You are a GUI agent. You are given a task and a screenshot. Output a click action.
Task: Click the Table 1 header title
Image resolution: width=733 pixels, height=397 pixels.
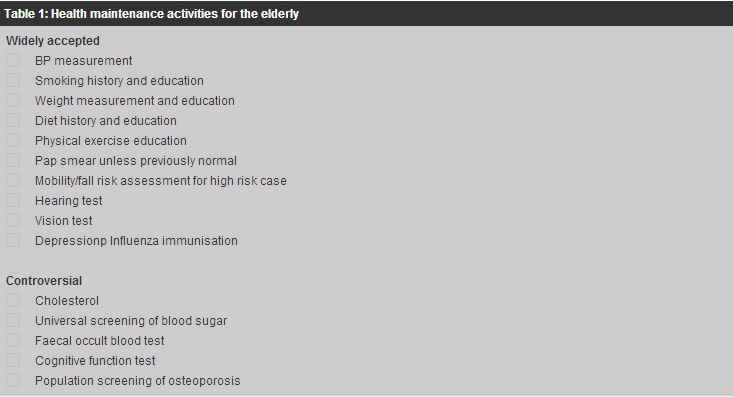151,14
